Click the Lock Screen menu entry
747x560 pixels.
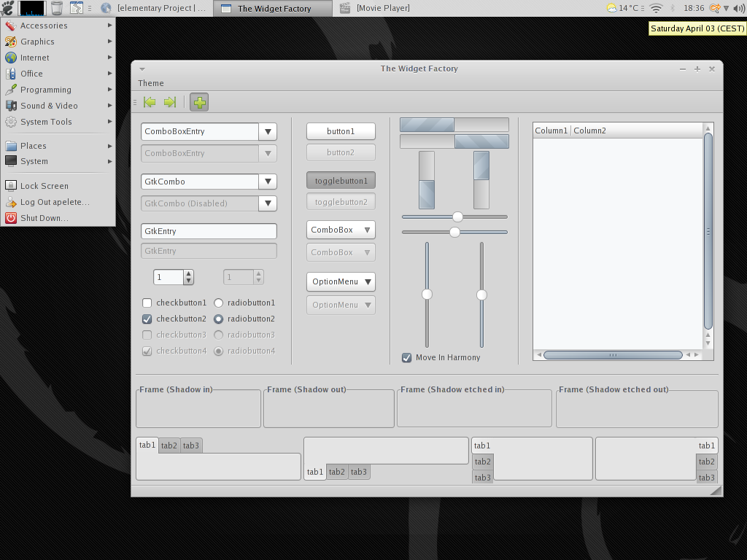(58, 186)
